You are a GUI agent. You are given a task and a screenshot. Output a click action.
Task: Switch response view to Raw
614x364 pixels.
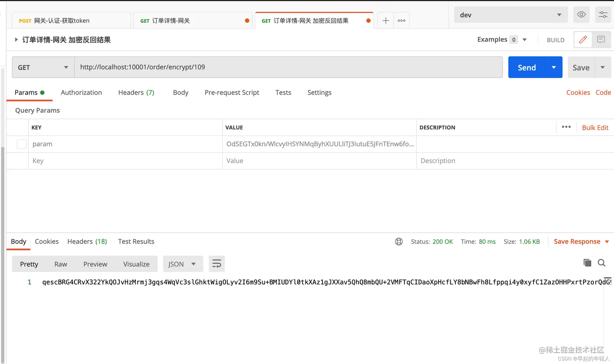pos(61,264)
